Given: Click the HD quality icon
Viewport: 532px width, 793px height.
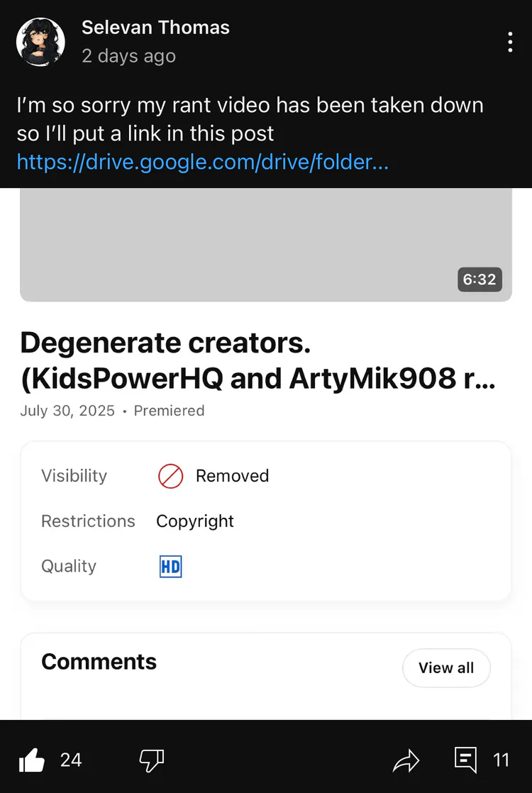Looking at the screenshot, I should (170, 567).
